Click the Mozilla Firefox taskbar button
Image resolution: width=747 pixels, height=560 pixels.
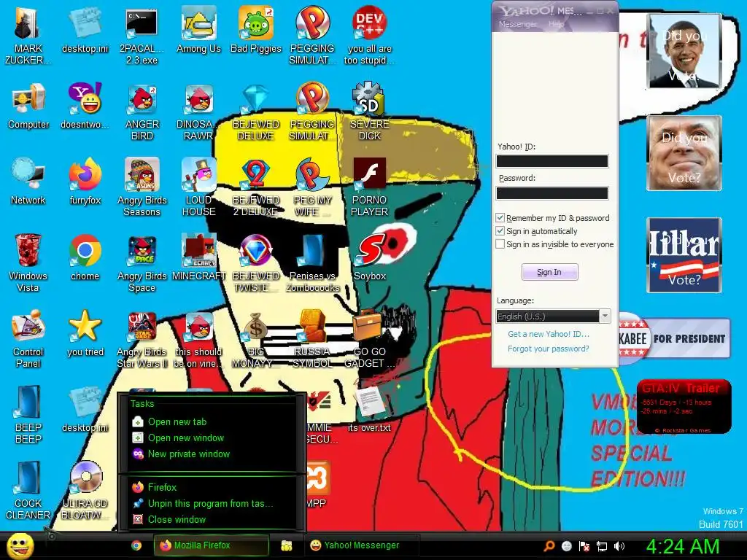pos(211,545)
